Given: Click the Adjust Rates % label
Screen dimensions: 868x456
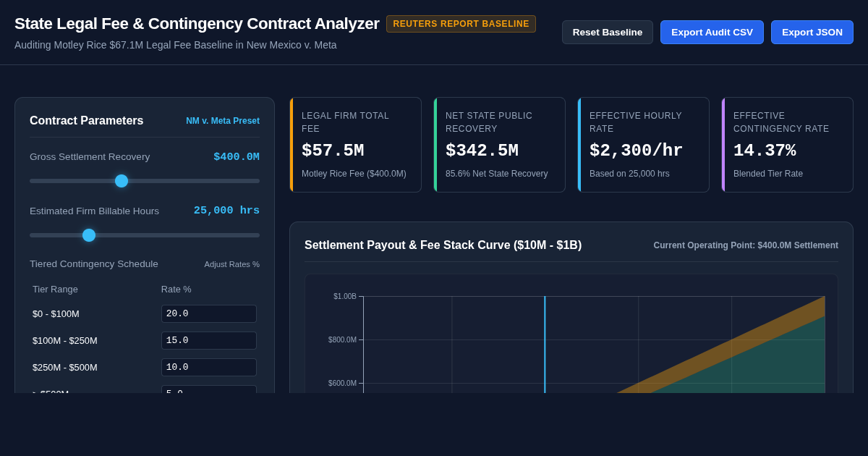Looking at the screenshot, I should (231, 264).
